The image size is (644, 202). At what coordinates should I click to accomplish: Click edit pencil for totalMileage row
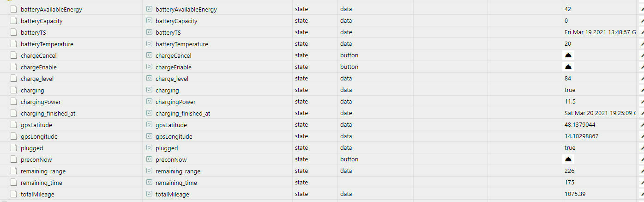(641, 194)
